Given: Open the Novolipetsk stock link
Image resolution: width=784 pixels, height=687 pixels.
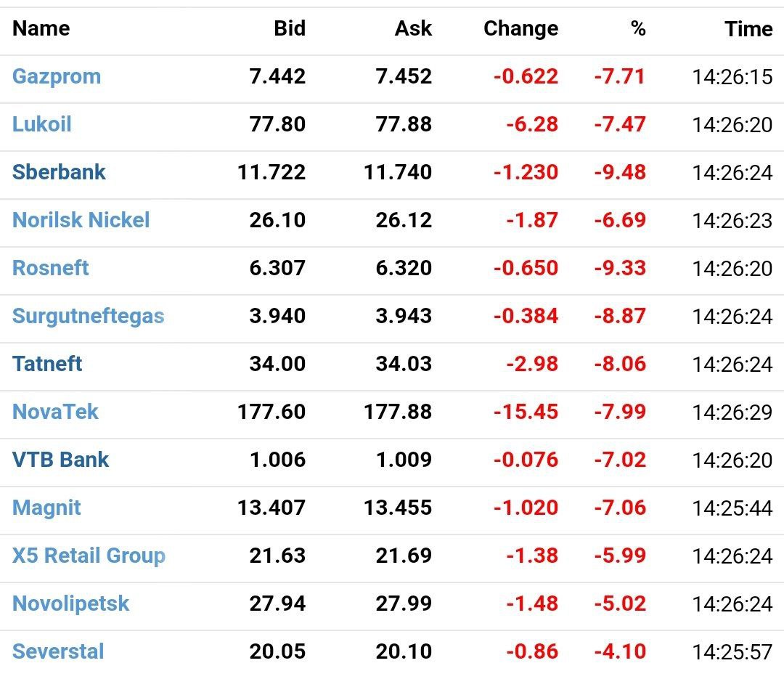Looking at the screenshot, I should pyautogui.click(x=70, y=603).
